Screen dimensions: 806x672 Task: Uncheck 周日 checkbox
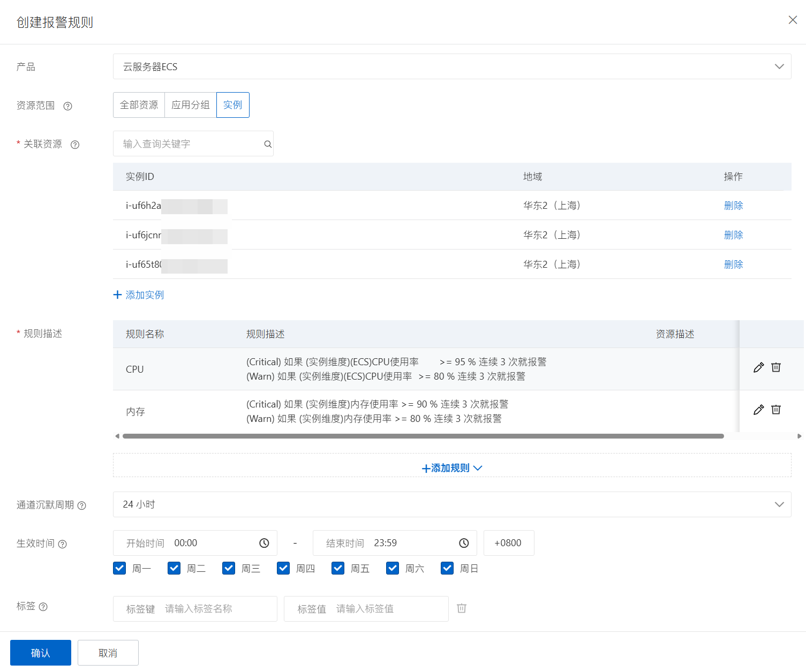(447, 568)
